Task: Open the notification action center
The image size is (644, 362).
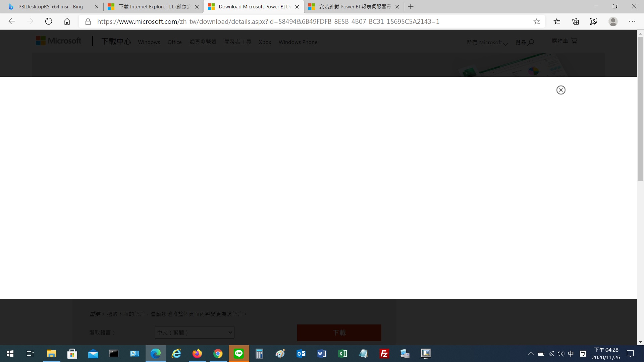Action: click(x=630, y=354)
